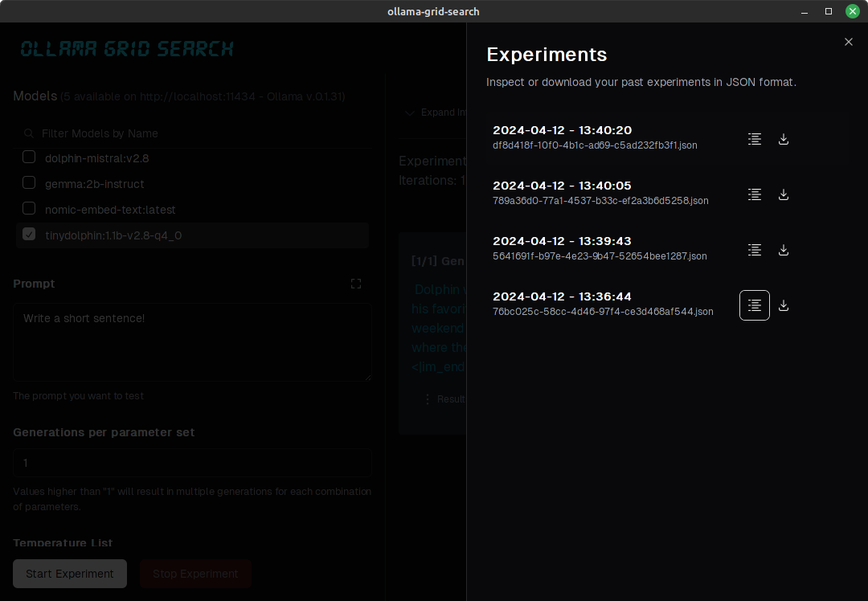Click the gemma:2b-instruct model label
868x601 pixels.
coord(95,184)
